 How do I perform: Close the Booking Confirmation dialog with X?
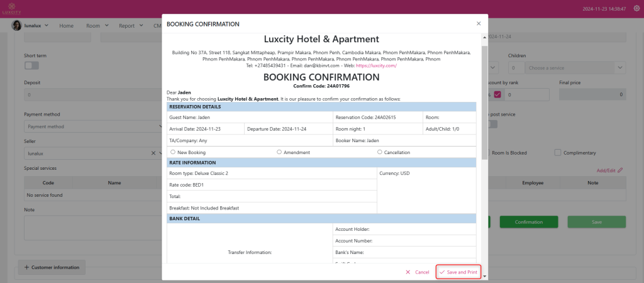(x=478, y=24)
